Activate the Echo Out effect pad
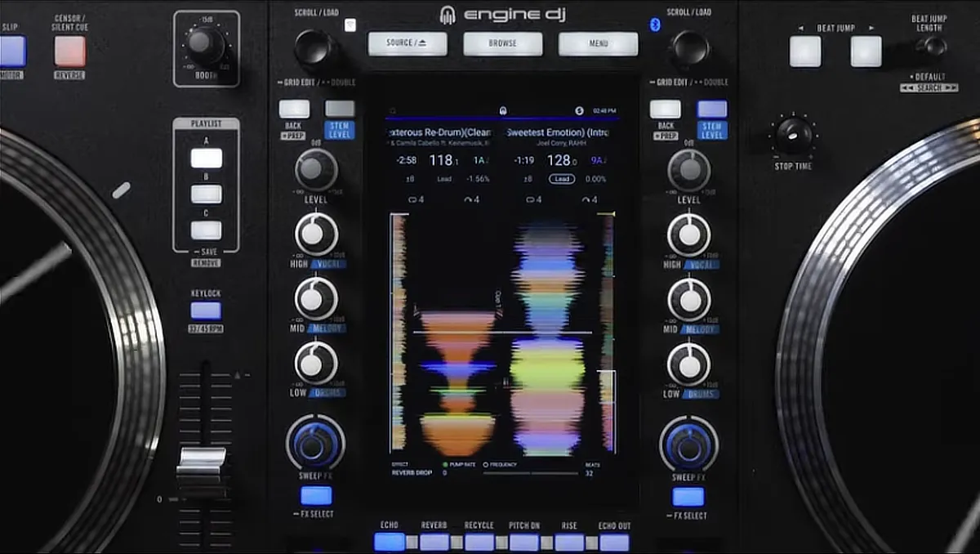Viewport: 980px width, 554px height. pyautogui.click(x=614, y=542)
